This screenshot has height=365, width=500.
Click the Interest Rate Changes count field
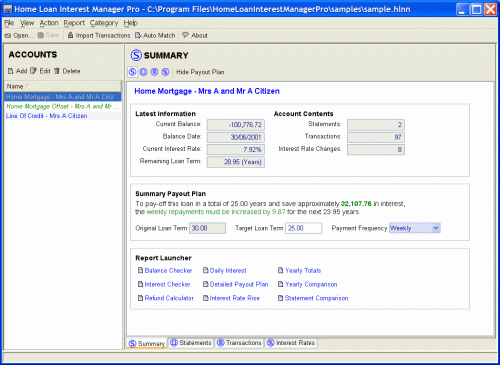(376, 149)
